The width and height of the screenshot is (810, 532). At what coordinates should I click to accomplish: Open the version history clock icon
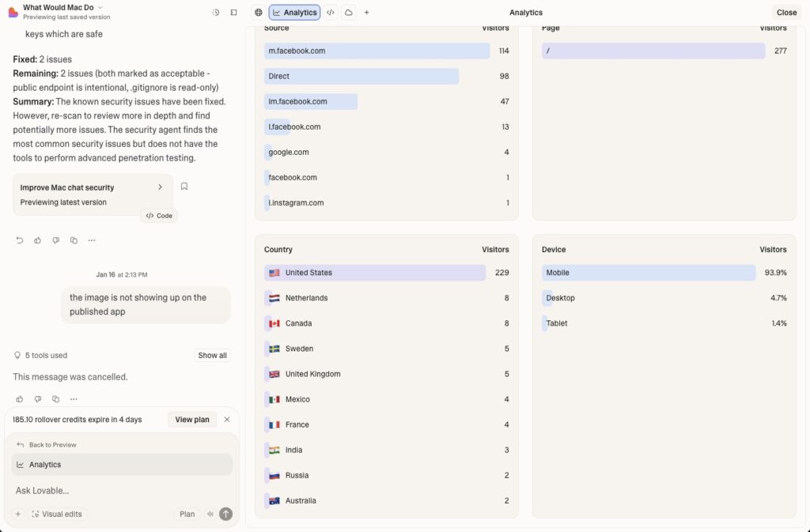click(216, 13)
